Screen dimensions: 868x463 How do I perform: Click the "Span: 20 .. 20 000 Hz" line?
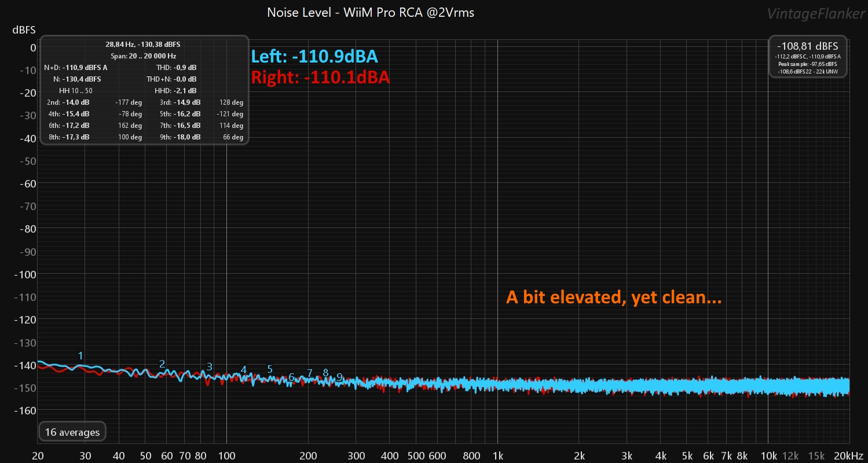(143, 56)
